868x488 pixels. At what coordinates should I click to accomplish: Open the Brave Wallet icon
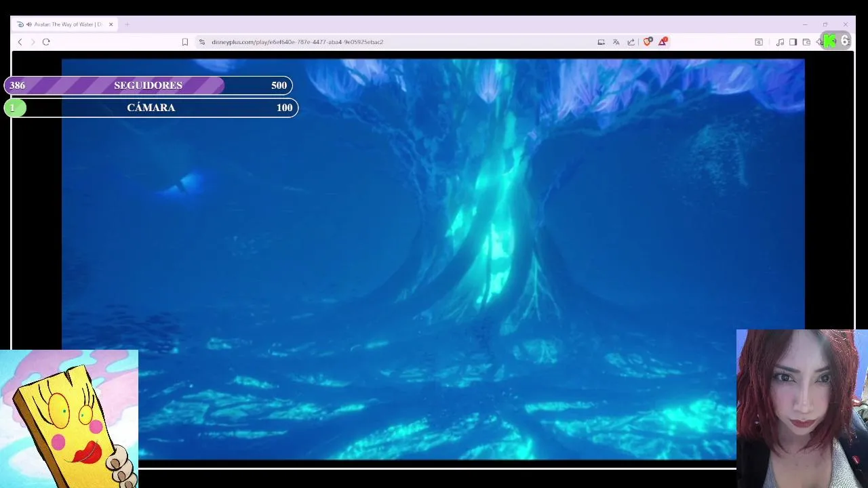(806, 42)
